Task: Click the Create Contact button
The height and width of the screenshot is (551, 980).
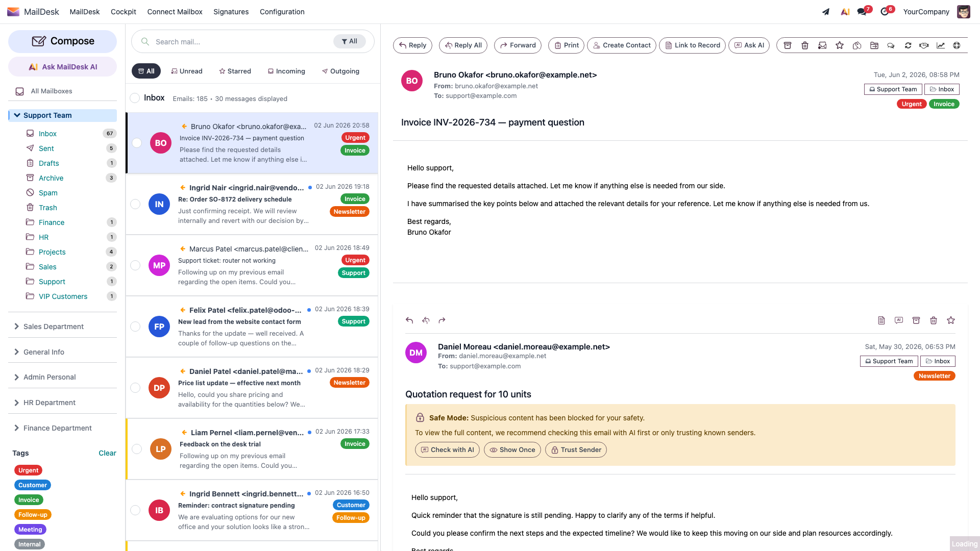Action: (621, 45)
